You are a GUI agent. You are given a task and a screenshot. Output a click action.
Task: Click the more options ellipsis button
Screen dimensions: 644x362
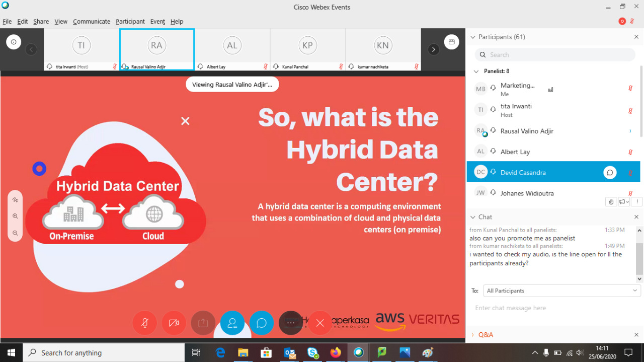(x=290, y=323)
